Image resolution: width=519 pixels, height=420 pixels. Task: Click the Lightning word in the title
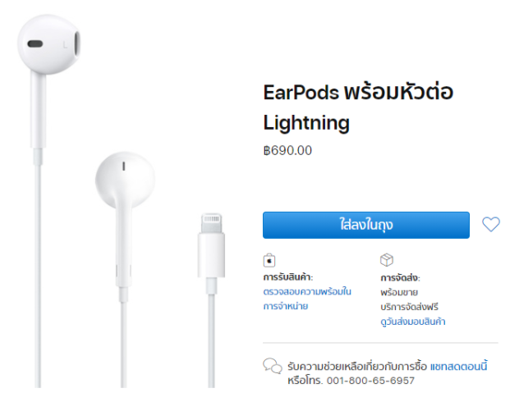click(x=306, y=123)
